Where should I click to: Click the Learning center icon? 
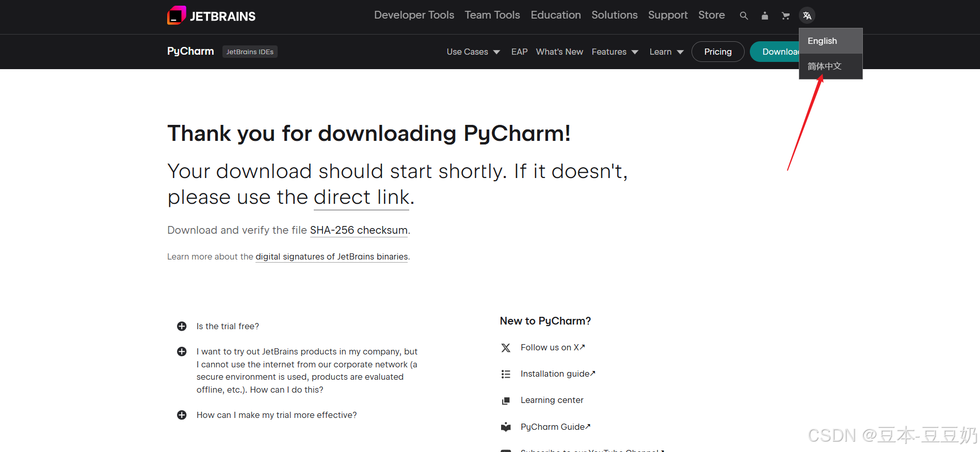506,400
